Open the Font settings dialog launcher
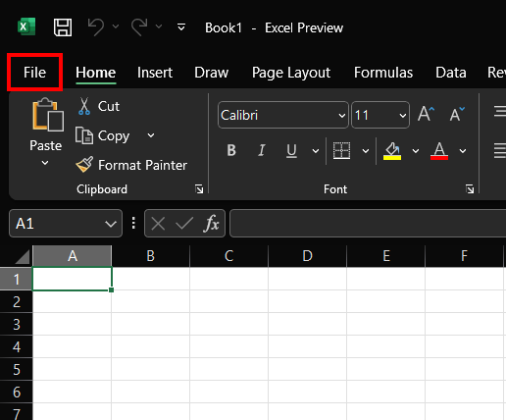506x420 pixels. pos(470,189)
